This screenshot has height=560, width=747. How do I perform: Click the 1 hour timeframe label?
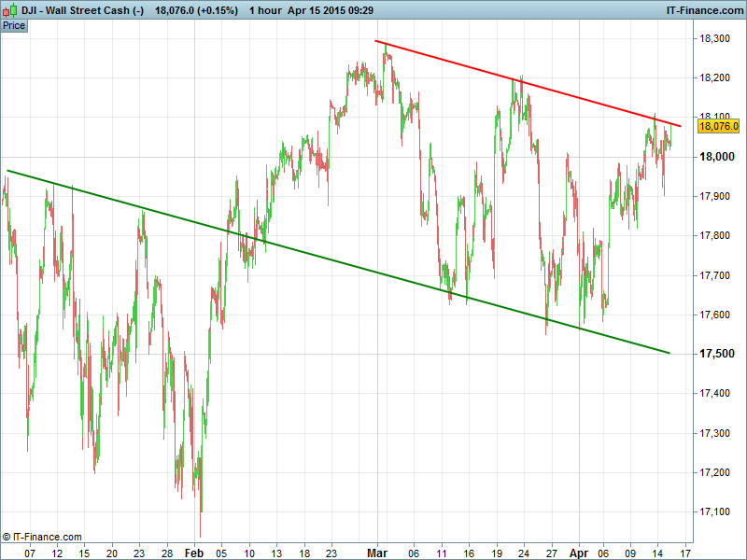point(265,10)
